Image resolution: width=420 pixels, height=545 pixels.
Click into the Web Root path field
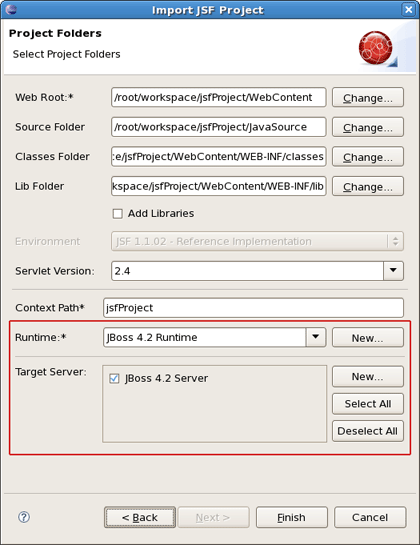click(219, 97)
